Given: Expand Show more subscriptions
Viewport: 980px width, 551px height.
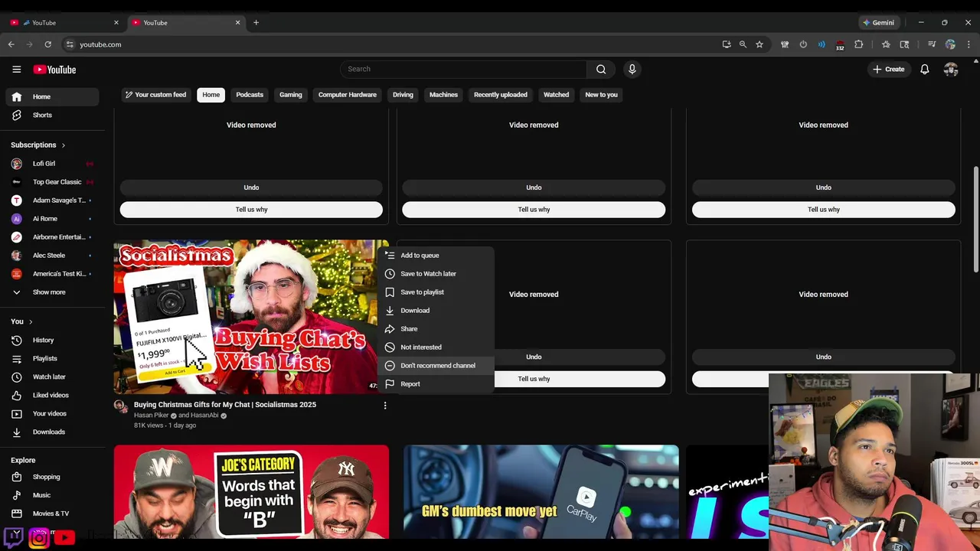Looking at the screenshot, I should click(52, 292).
